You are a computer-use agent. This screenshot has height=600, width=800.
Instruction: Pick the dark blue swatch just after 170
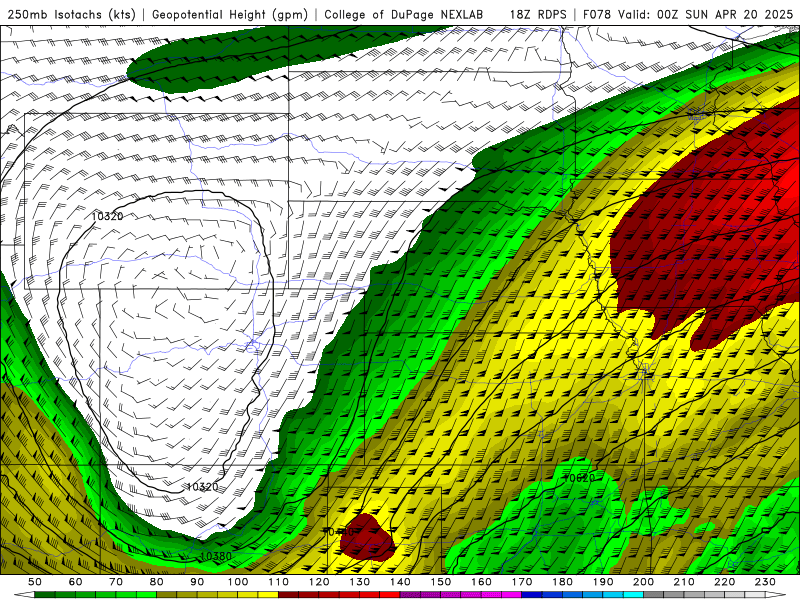coord(532,595)
